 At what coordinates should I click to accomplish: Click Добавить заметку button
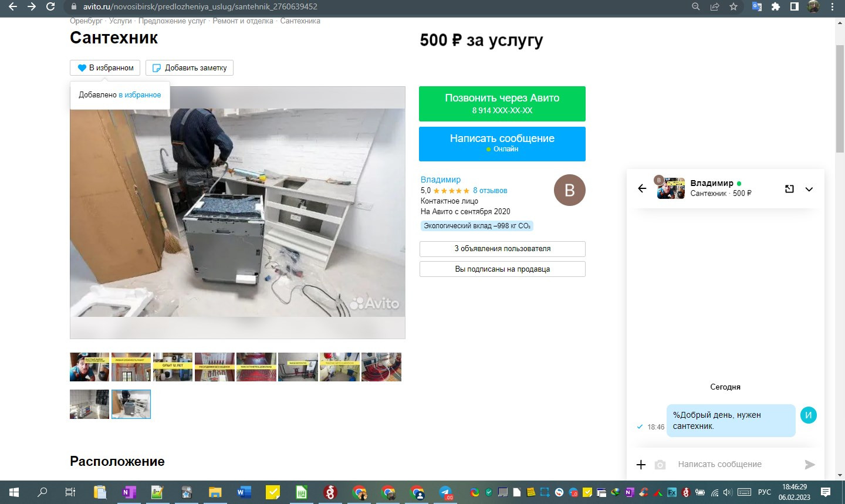[190, 67]
